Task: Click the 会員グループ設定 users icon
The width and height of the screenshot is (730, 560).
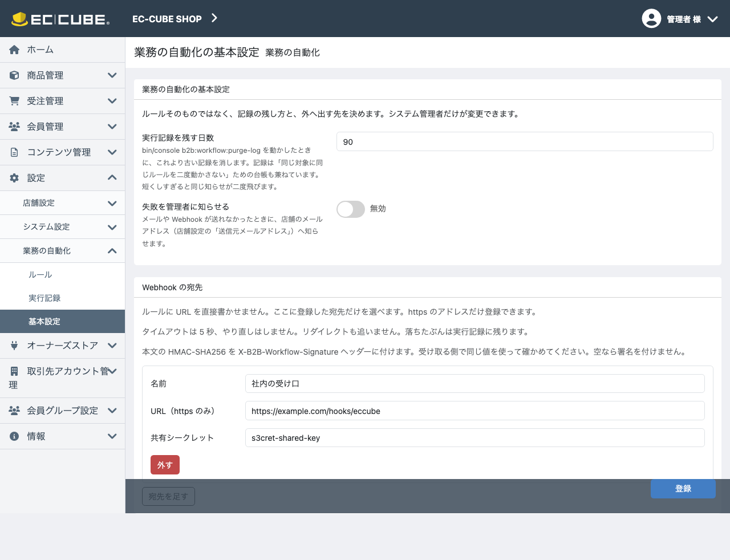Action: coord(14,411)
